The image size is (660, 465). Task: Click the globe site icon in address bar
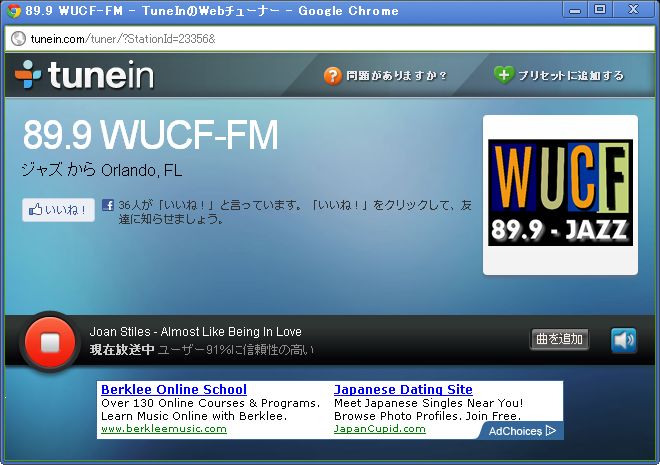click(18, 39)
